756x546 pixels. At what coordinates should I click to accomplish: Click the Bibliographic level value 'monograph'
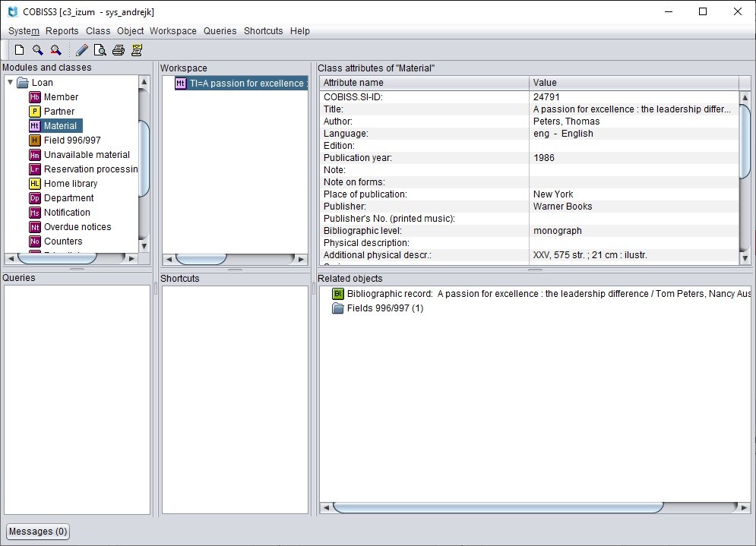[x=558, y=230]
